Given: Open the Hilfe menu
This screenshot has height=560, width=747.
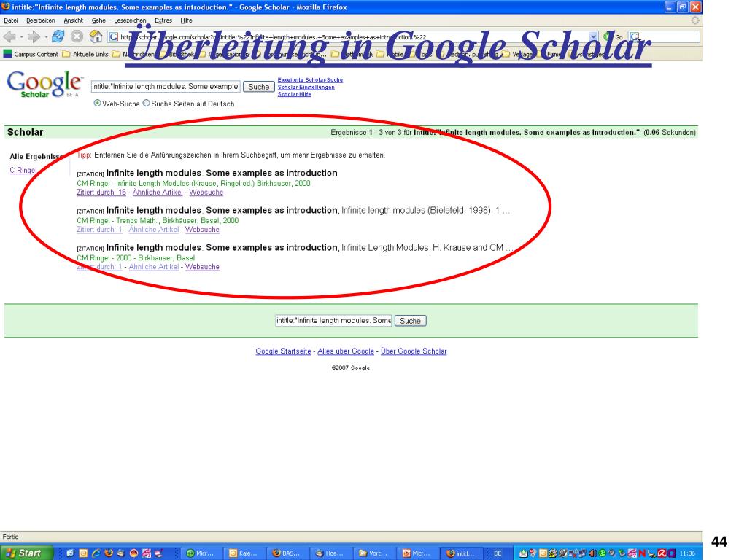Looking at the screenshot, I should point(186,20).
